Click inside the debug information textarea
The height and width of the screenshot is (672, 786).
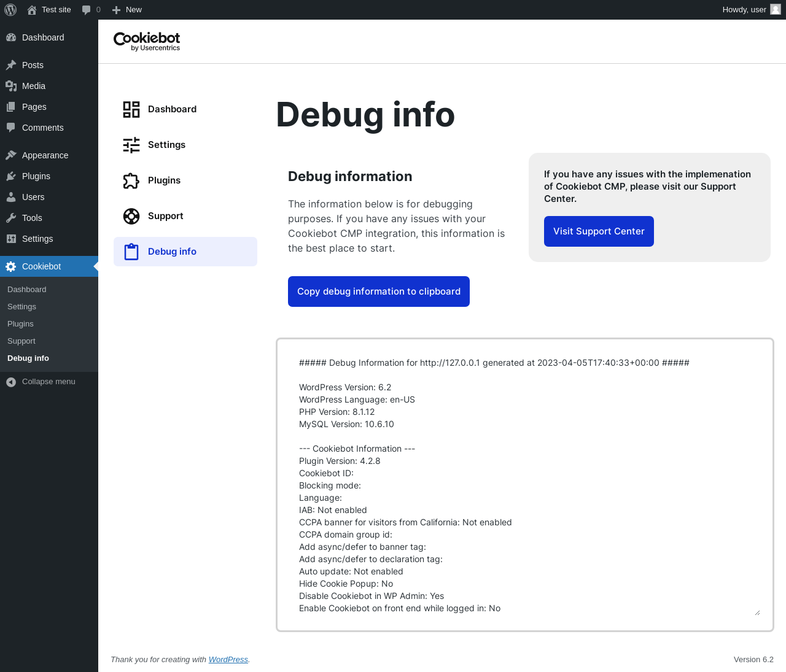click(525, 485)
